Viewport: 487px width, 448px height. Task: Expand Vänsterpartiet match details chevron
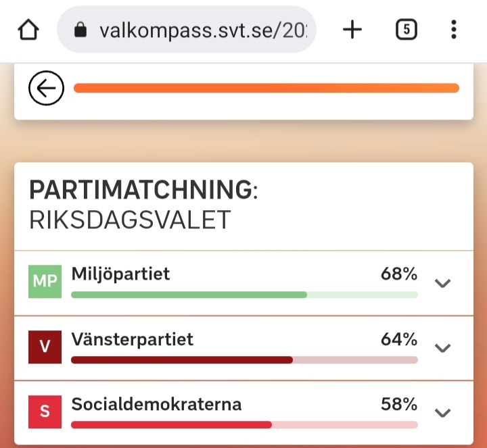pos(442,348)
